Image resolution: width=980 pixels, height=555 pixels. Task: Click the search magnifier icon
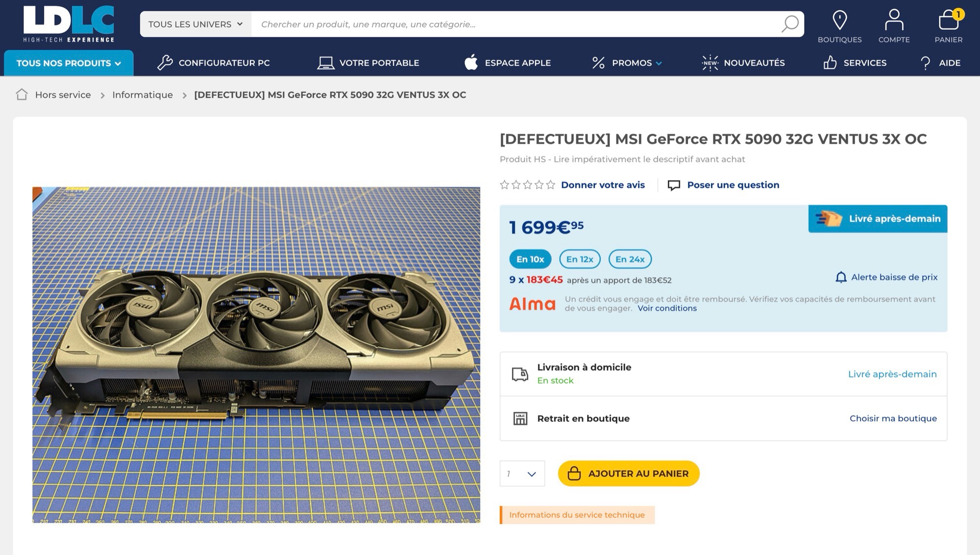pos(789,24)
